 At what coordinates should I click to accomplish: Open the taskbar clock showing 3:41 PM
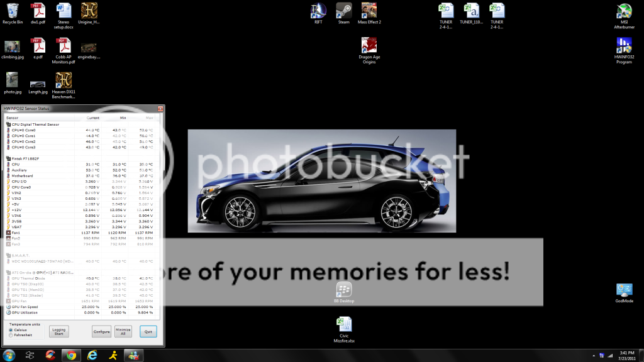627,356
